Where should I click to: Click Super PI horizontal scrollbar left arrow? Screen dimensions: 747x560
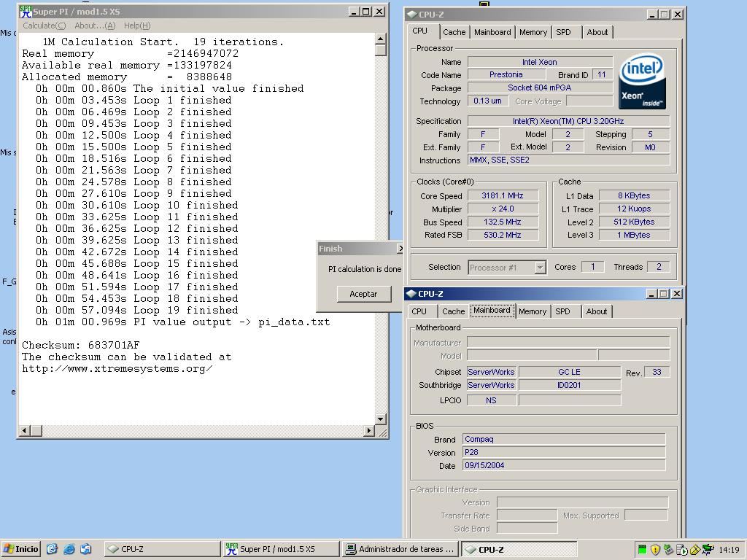[x=25, y=430]
